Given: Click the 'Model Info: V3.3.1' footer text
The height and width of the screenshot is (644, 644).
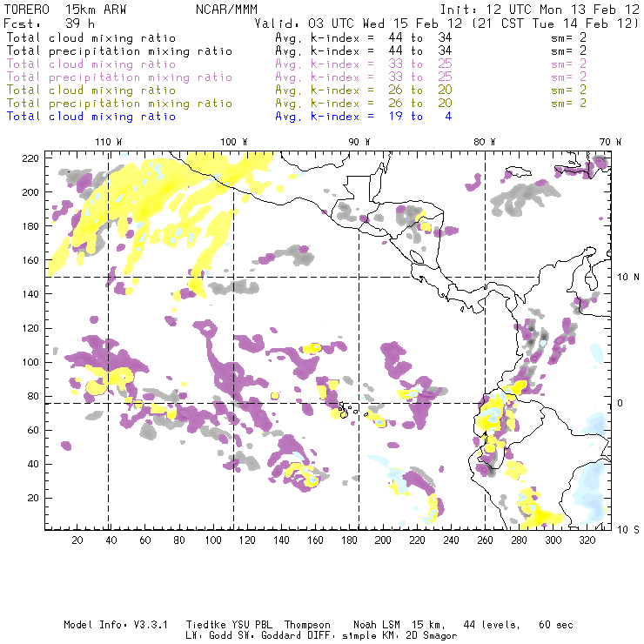Looking at the screenshot, I should pos(116,625).
